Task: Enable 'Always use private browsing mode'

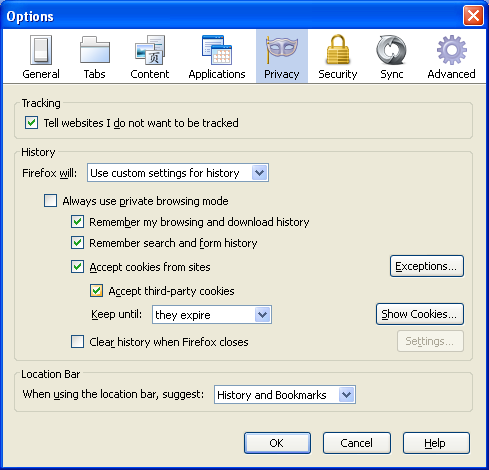Action: pos(50,201)
